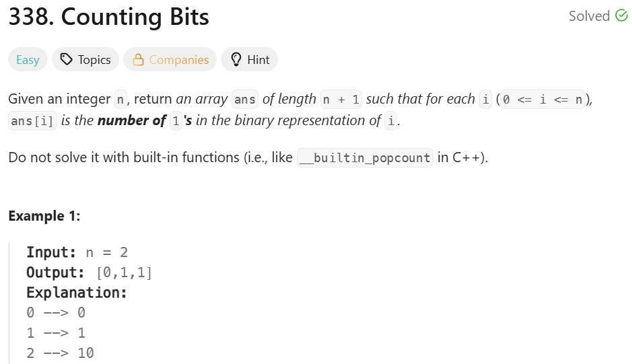Click the bold 'number of' text

click(132, 120)
